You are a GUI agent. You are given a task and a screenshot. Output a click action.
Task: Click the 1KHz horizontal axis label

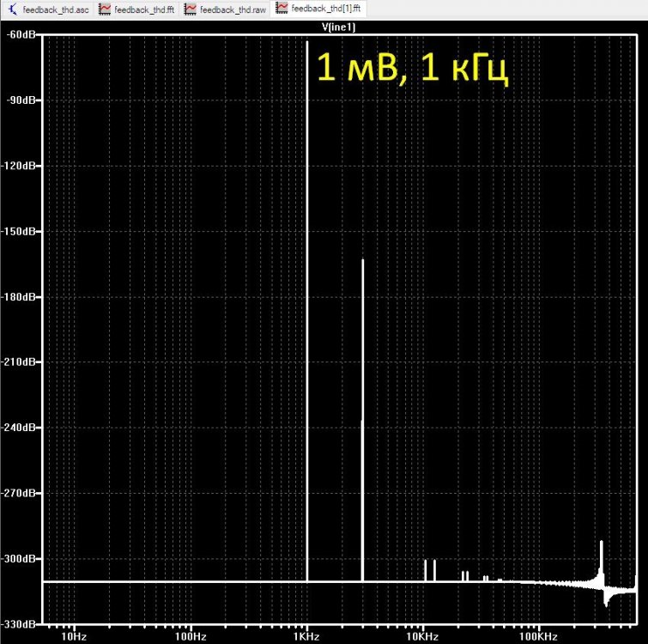click(x=306, y=636)
